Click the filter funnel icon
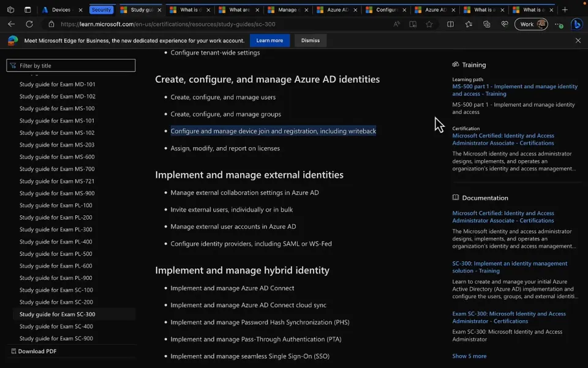The height and width of the screenshot is (368, 588). (13, 66)
